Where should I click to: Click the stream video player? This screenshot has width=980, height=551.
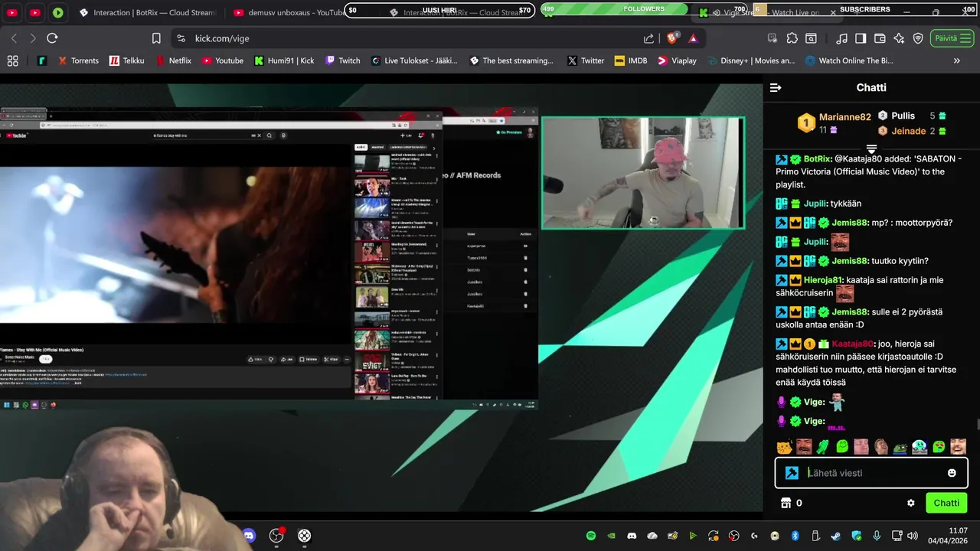tap(381, 297)
